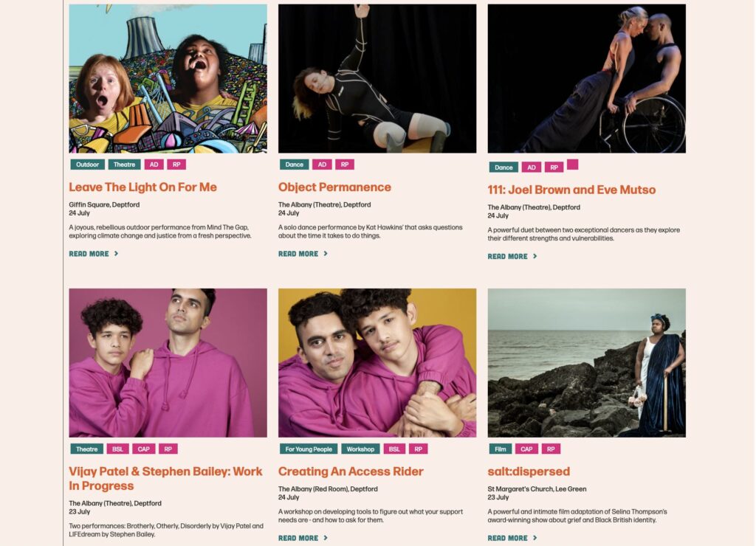Select the AD tag under Object Permanence image
The width and height of the screenshot is (756, 546).
[x=322, y=165]
